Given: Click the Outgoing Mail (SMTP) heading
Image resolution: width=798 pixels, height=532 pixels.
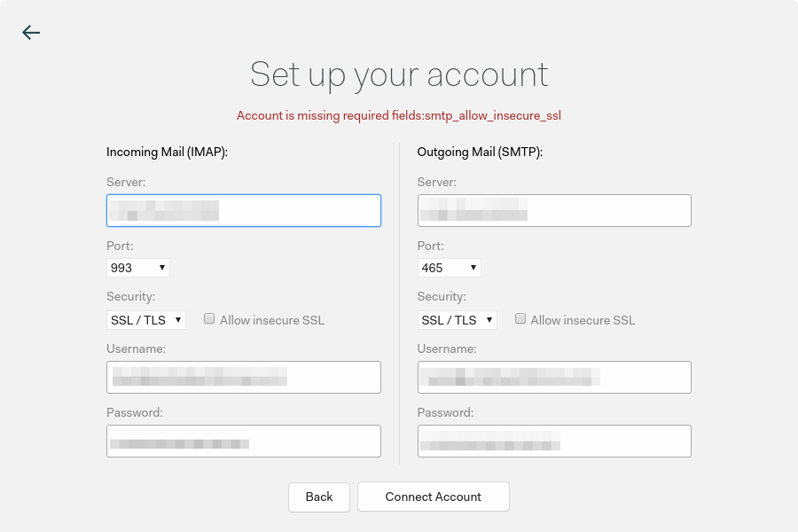Looking at the screenshot, I should [x=480, y=153].
